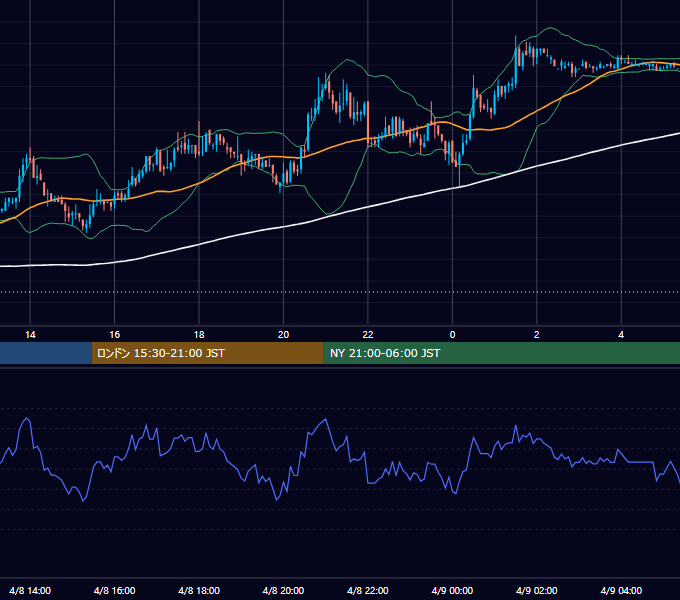Click the 4/8 18:00 oscillator time label
Image resolution: width=680 pixels, height=600 pixels.
(x=199, y=590)
